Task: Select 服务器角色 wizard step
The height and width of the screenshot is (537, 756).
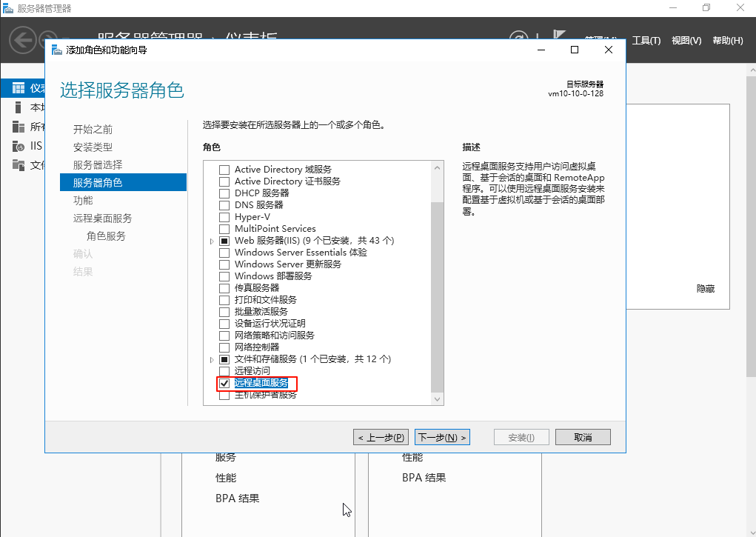Action: [x=123, y=182]
